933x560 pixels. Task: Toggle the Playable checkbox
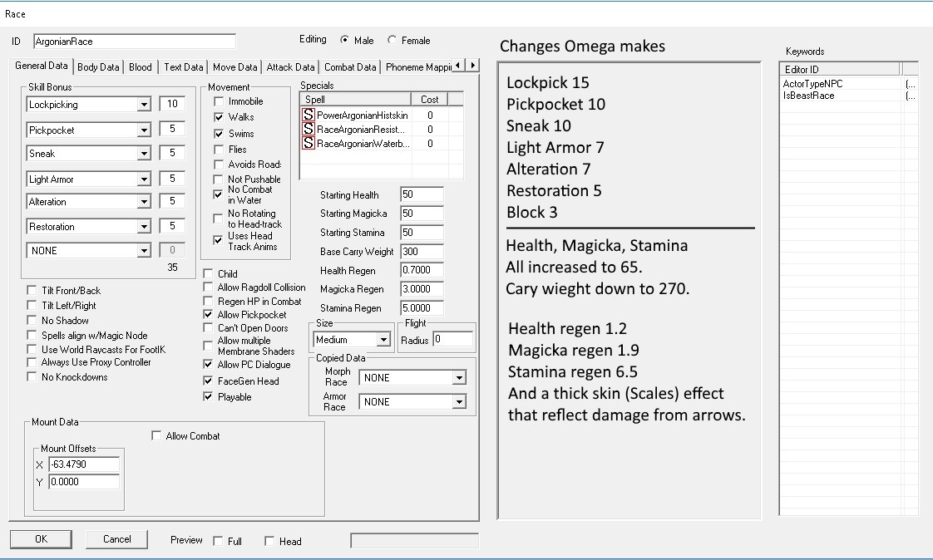pos(209,397)
